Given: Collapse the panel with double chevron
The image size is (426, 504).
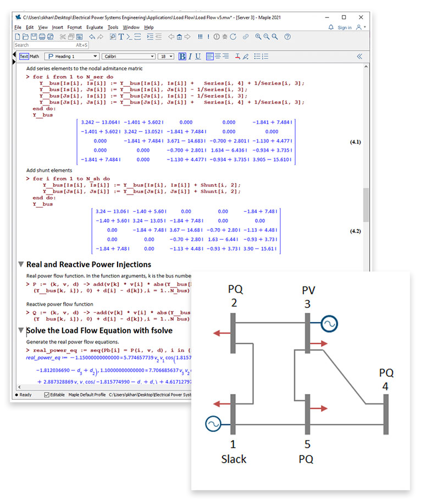Looking at the screenshot, I should [x=359, y=57].
